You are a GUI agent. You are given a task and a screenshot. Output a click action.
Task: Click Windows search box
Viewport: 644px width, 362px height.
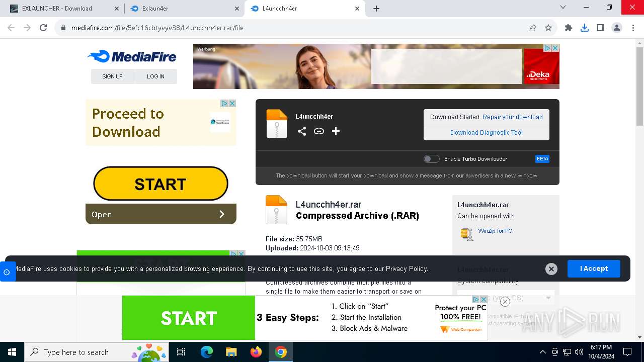click(x=97, y=352)
